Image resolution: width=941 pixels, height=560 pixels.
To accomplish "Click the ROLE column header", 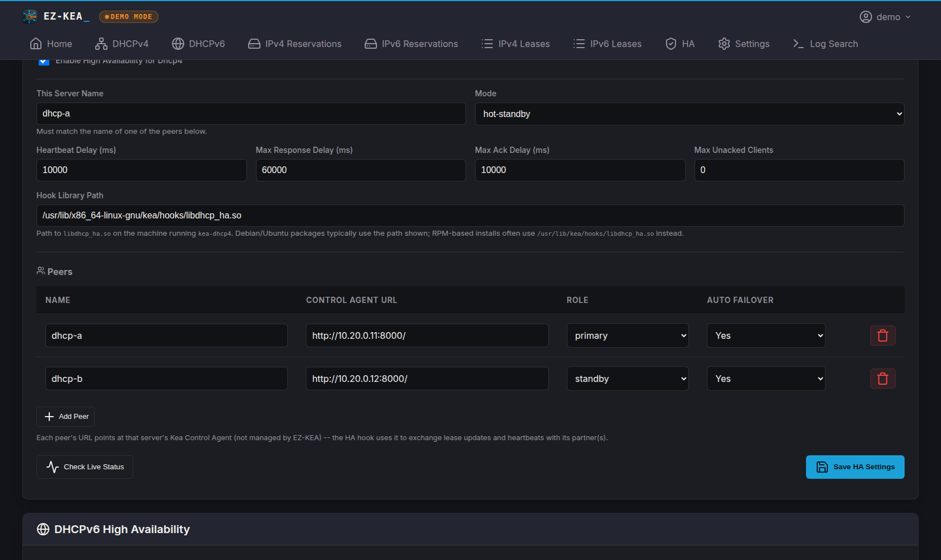I will (577, 300).
